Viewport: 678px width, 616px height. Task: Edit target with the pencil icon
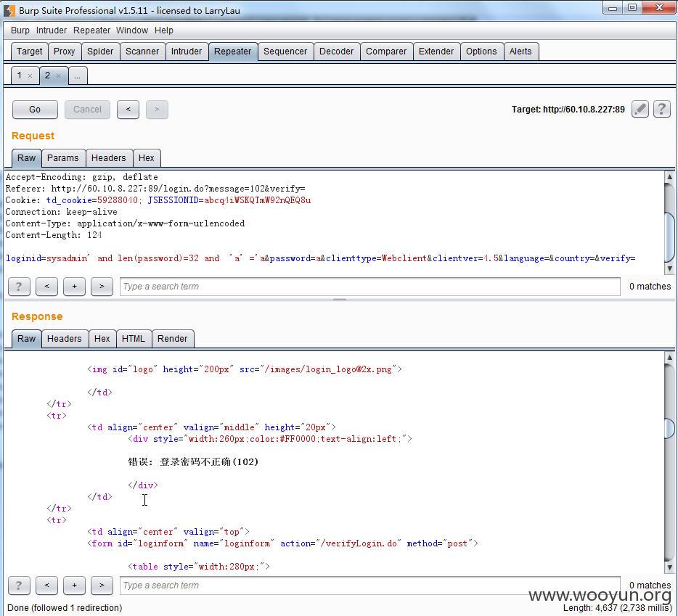[640, 109]
